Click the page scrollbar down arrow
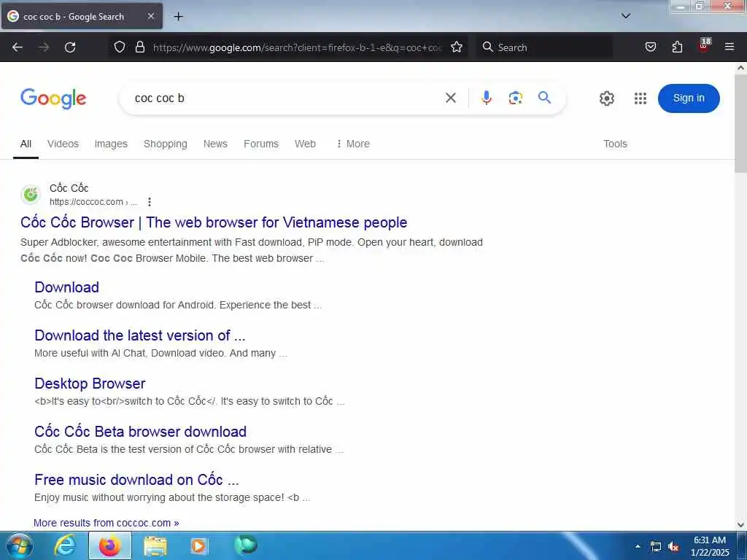747x560 pixels. tap(741, 525)
